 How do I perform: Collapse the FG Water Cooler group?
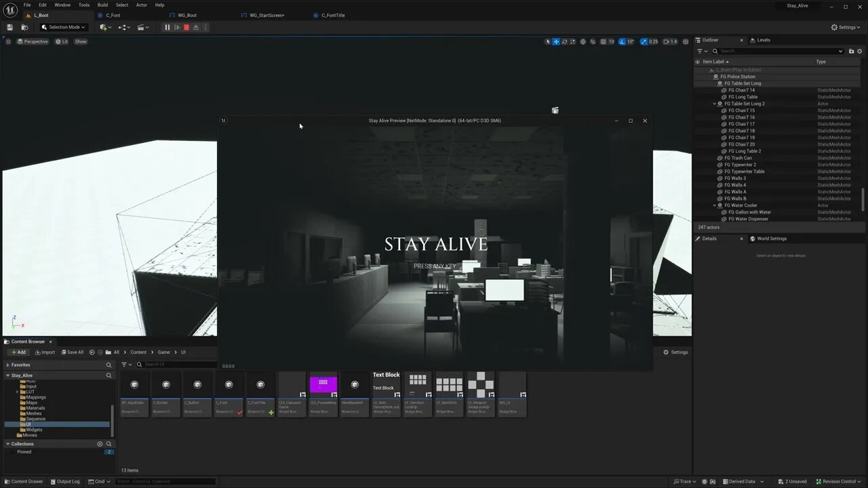pos(714,205)
